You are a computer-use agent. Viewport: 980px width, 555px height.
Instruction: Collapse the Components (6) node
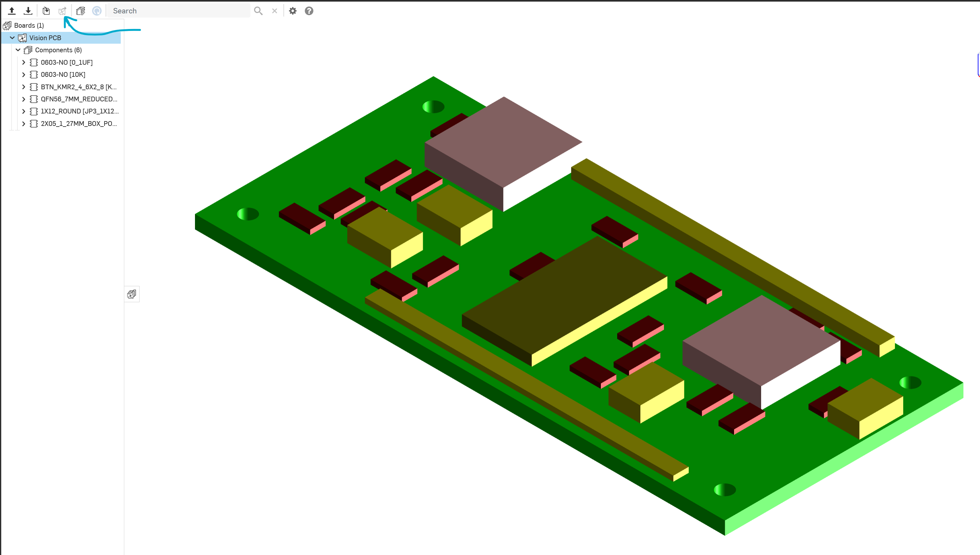[x=18, y=50]
